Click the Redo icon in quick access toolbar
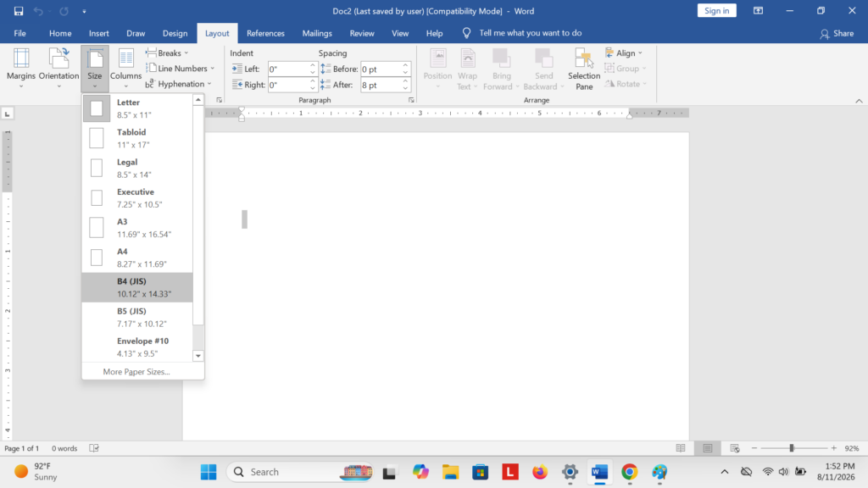 (x=64, y=11)
